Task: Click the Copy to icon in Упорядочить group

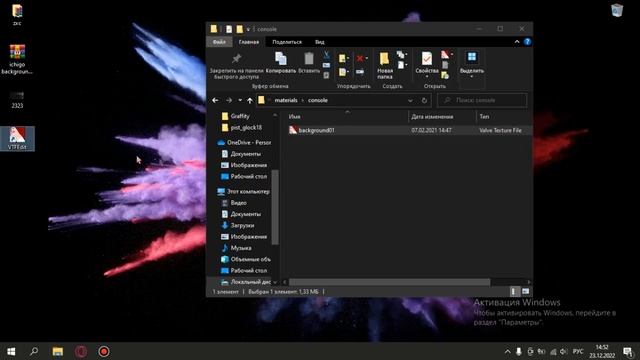Action: (343, 72)
